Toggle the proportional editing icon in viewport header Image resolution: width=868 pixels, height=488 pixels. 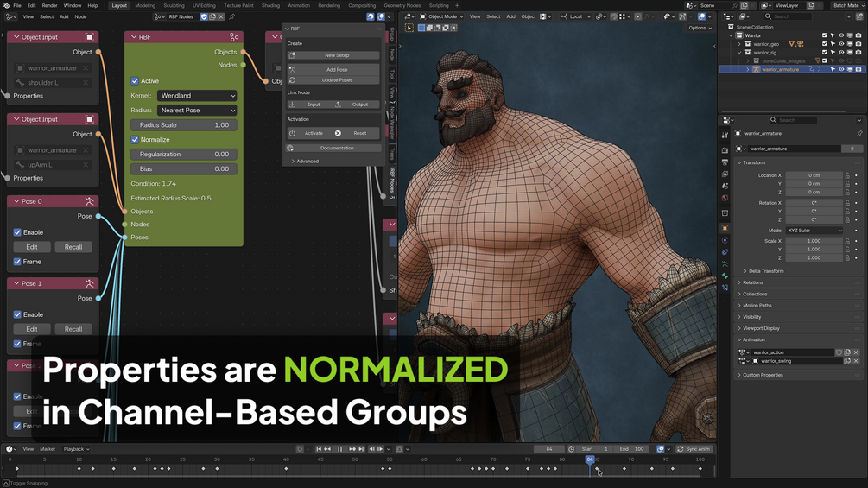point(637,16)
